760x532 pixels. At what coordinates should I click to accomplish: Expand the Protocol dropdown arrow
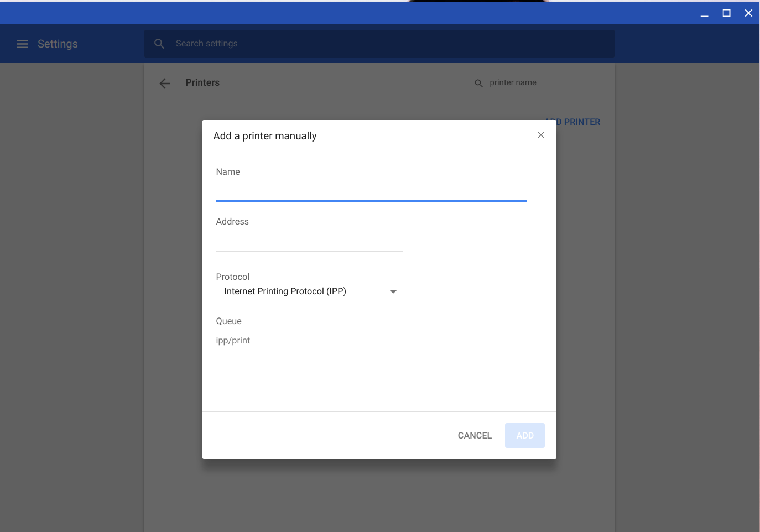click(393, 291)
